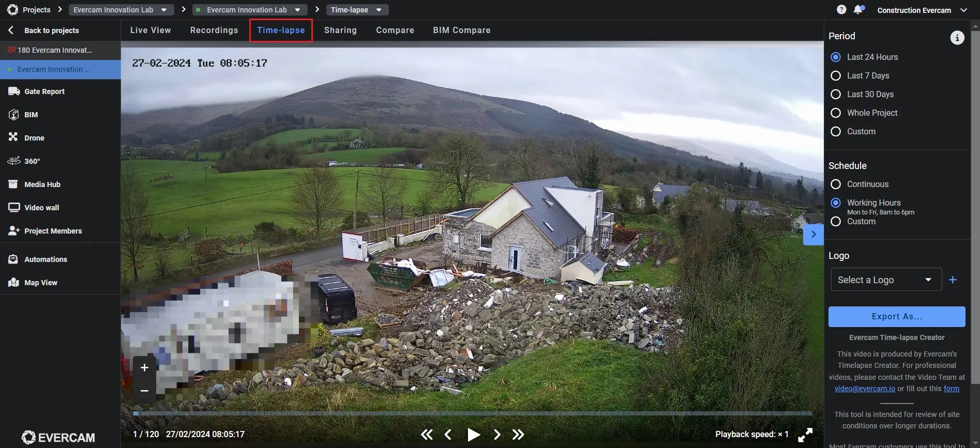Switch to BIM Compare tab
The width and height of the screenshot is (980, 448).
tap(462, 30)
